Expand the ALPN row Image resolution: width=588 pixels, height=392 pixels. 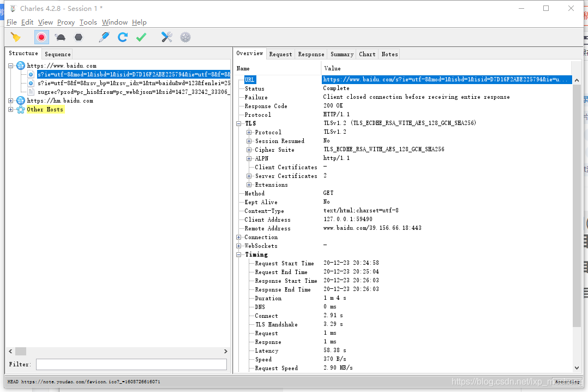[x=249, y=158]
